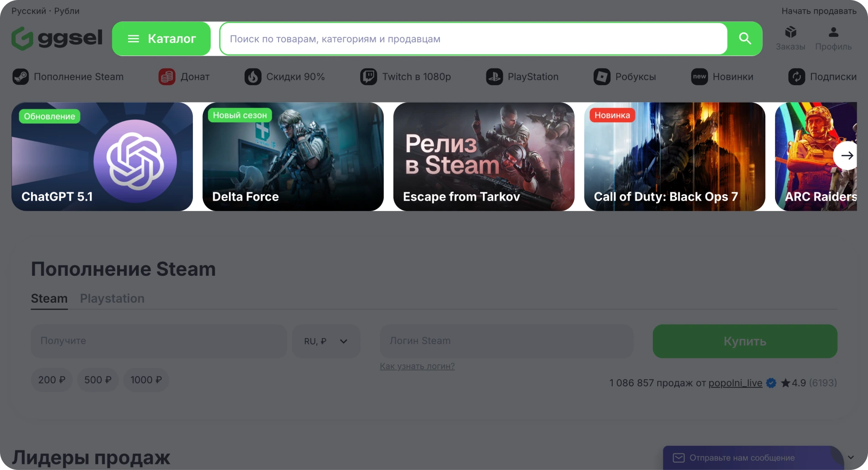
Task: Open the Orders box icon
Action: (x=790, y=32)
